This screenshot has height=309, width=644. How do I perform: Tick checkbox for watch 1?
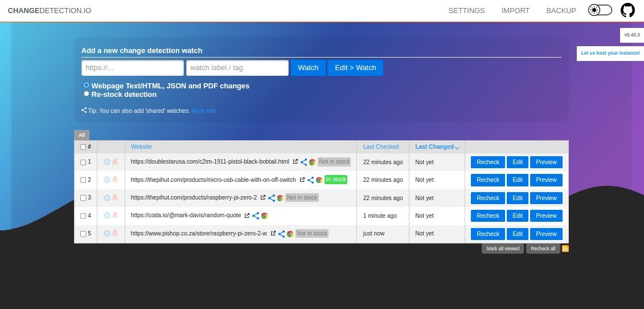tap(83, 162)
